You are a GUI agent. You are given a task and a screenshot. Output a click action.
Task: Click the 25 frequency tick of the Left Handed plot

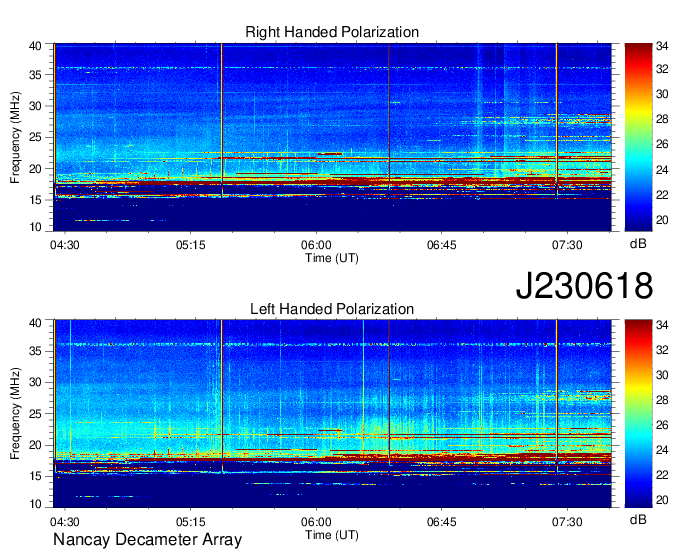[35, 413]
